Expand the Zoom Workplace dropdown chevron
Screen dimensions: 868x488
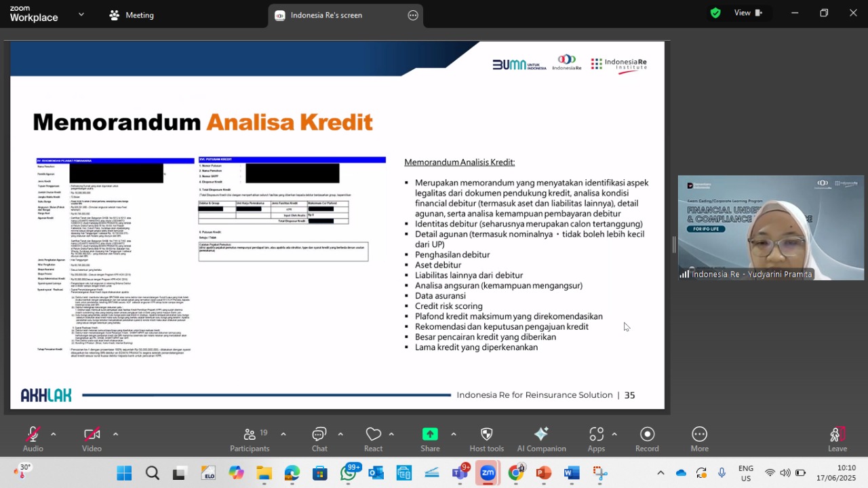pos(81,14)
